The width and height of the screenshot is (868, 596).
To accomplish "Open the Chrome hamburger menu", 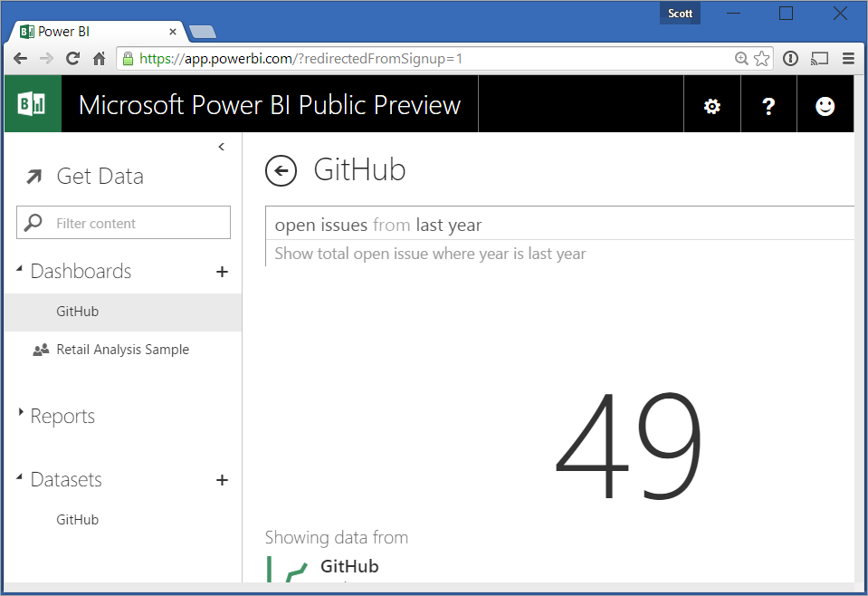I will [x=848, y=59].
